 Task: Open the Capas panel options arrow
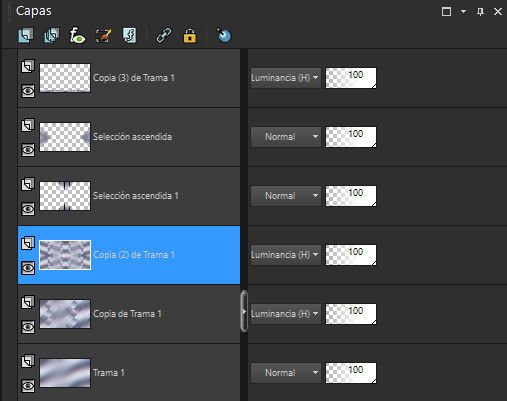pyautogui.click(x=463, y=12)
